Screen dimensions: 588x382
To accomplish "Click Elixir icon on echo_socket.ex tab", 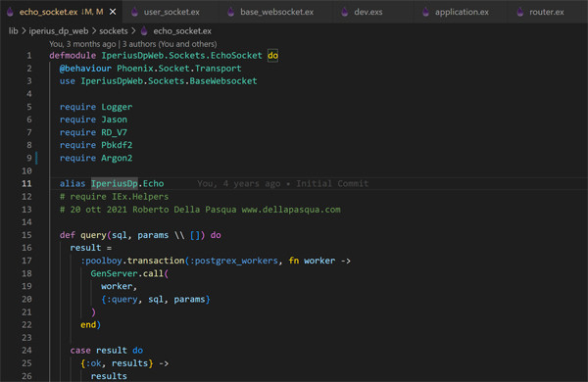I will tap(10, 12).
